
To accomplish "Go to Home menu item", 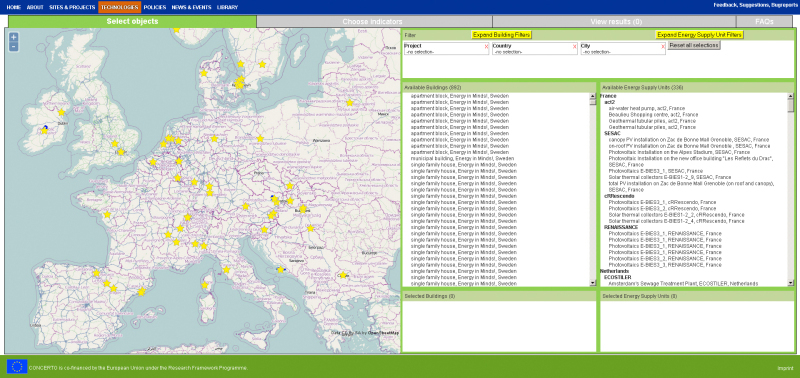I will coord(14,7).
